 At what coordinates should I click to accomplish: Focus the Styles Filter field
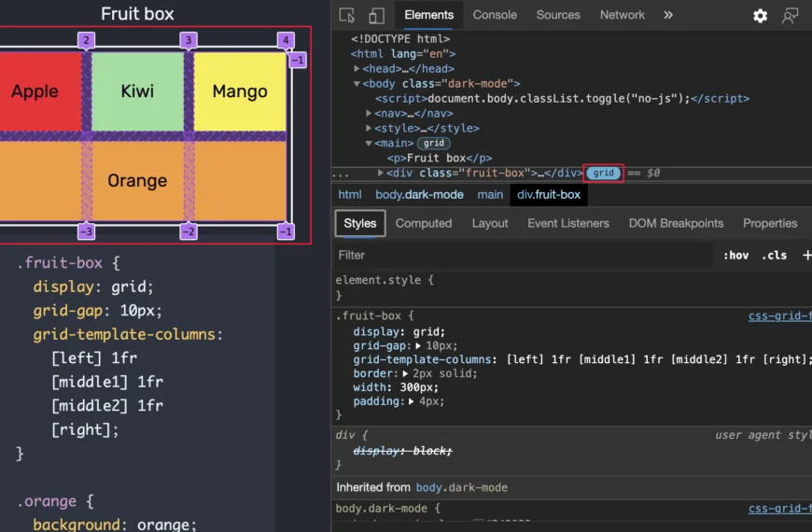(x=523, y=255)
